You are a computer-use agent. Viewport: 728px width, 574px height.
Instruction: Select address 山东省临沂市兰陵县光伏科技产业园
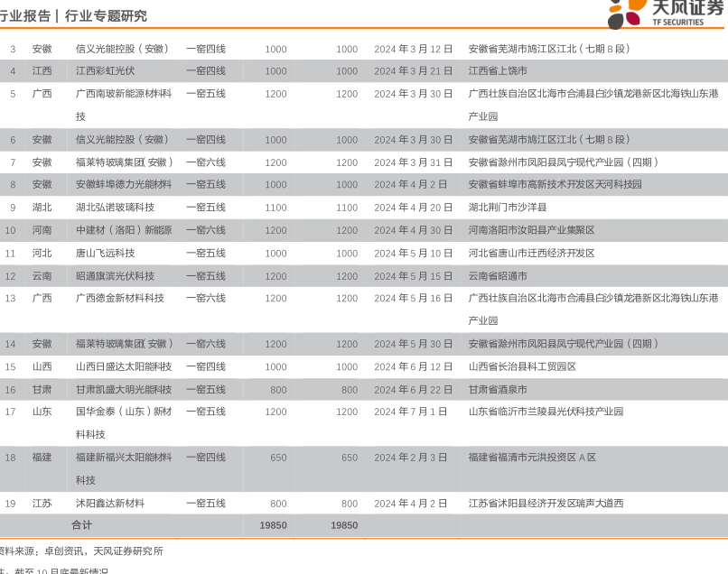click(x=546, y=412)
